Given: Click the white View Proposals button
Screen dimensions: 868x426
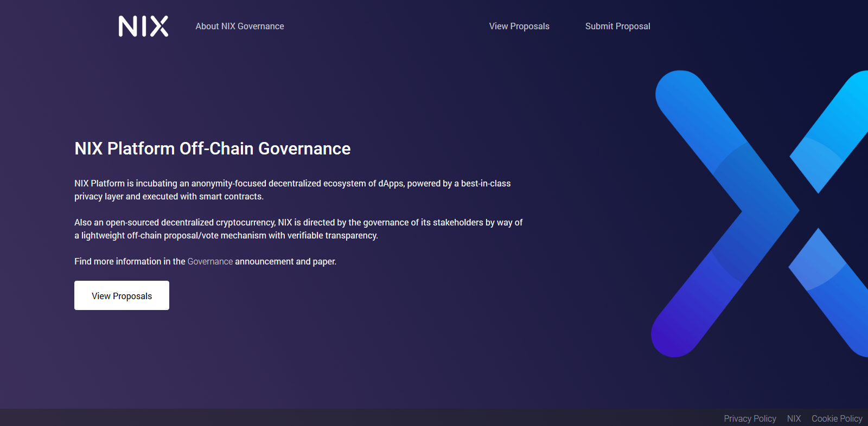Looking at the screenshot, I should click(x=122, y=295).
